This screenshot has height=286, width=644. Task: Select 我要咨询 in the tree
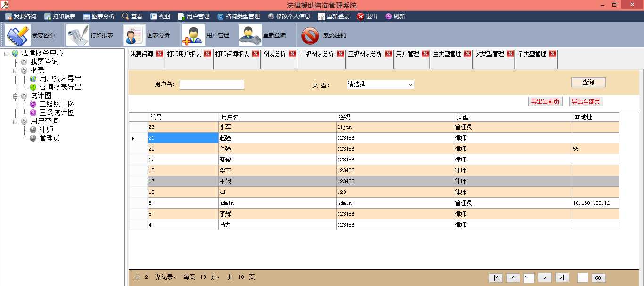44,62
